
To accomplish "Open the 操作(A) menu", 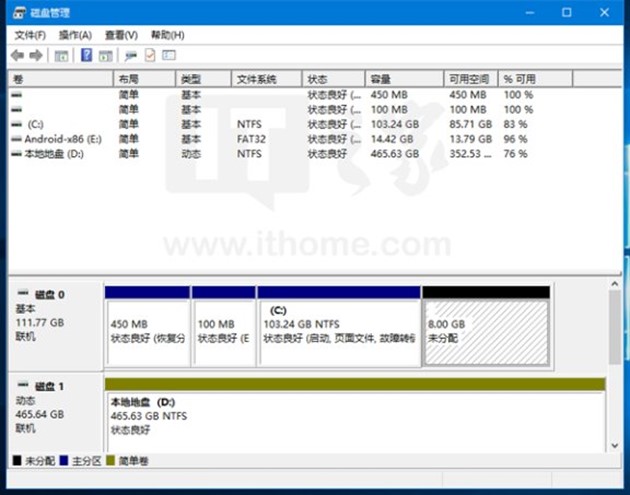I will coord(75,35).
